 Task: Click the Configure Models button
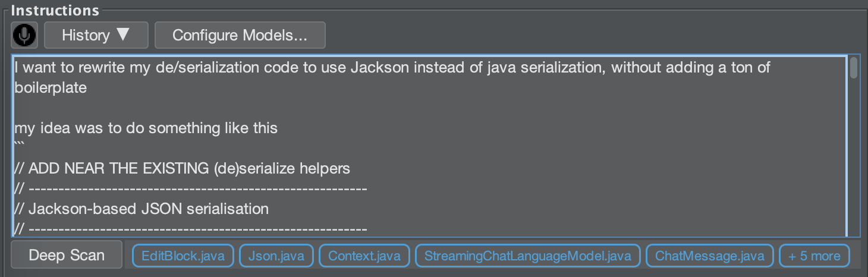coord(240,35)
